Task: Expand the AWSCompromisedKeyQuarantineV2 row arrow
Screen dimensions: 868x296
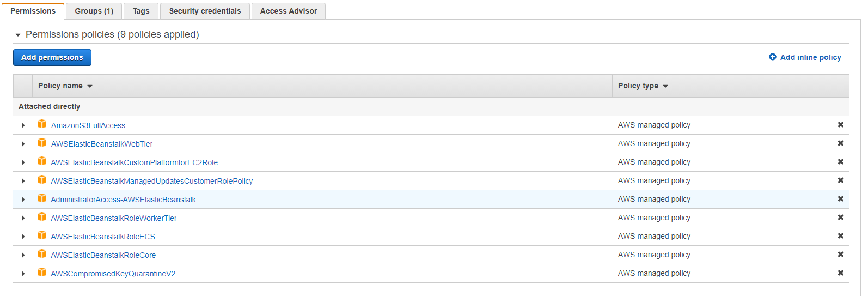Action: pos(23,274)
